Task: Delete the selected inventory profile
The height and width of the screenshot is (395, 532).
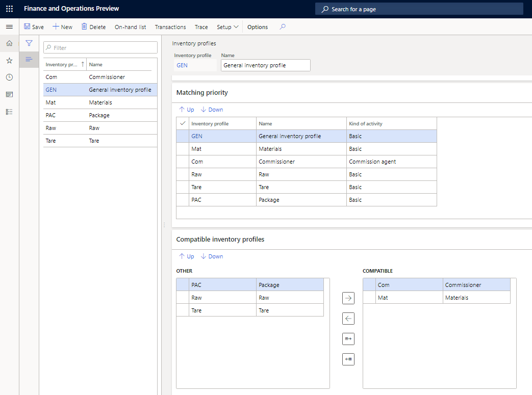Action: click(94, 27)
